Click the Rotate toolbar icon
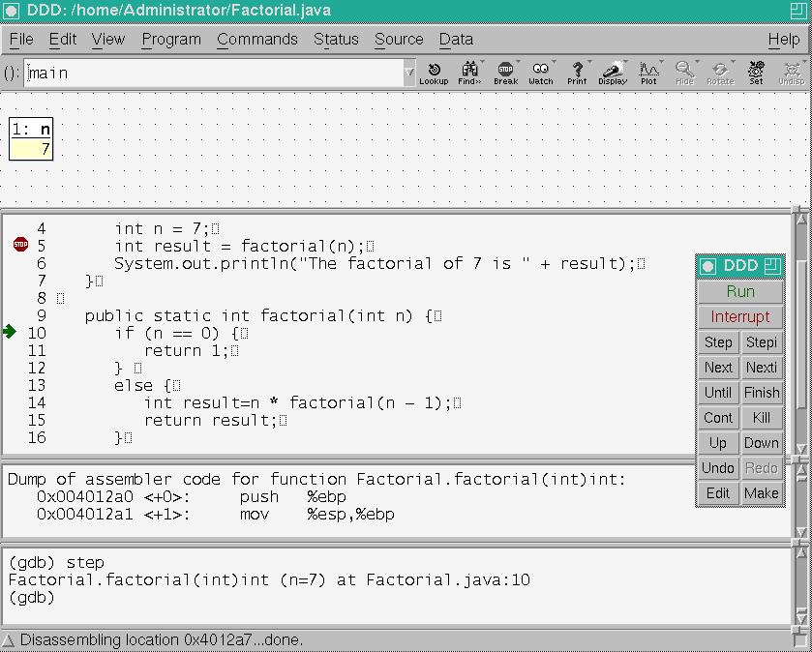 coord(720,74)
